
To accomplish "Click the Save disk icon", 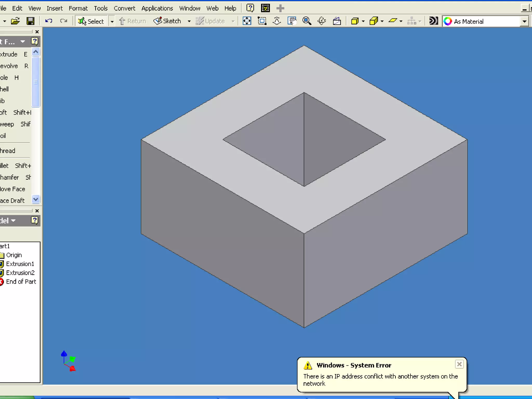I will coord(31,21).
